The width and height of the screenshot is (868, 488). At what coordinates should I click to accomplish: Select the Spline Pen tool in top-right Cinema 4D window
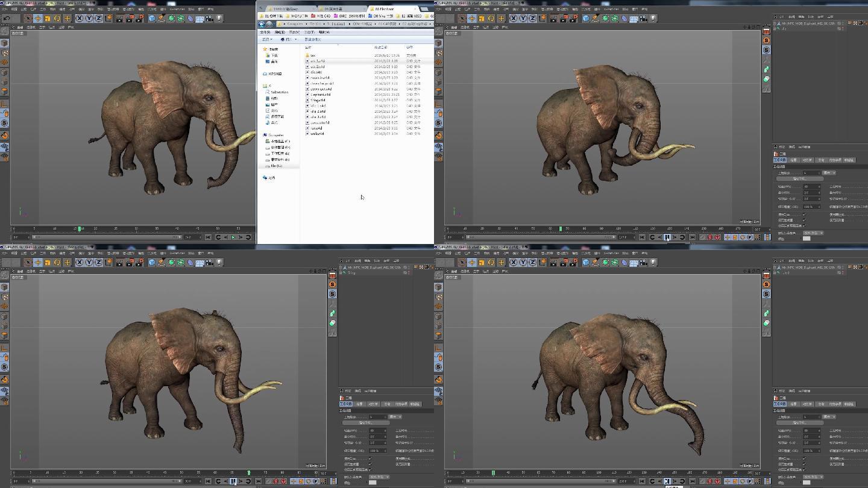click(596, 18)
